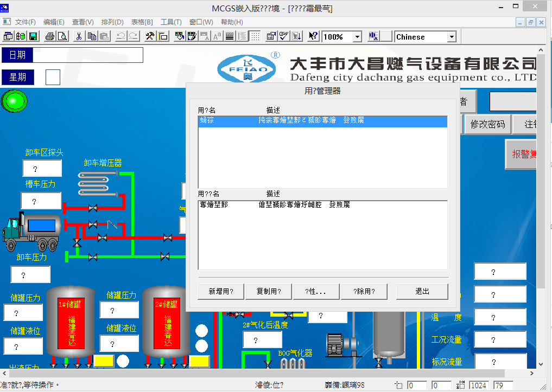552x392 pixels.
Task: Select the highlighted first row in user list
Action: 322,121
